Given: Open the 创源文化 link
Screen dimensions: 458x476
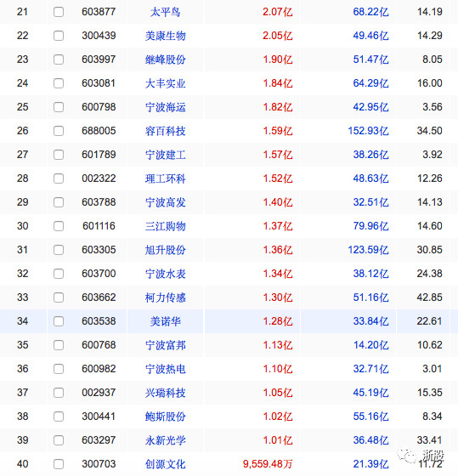Looking at the screenshot, I should [166, 464].
